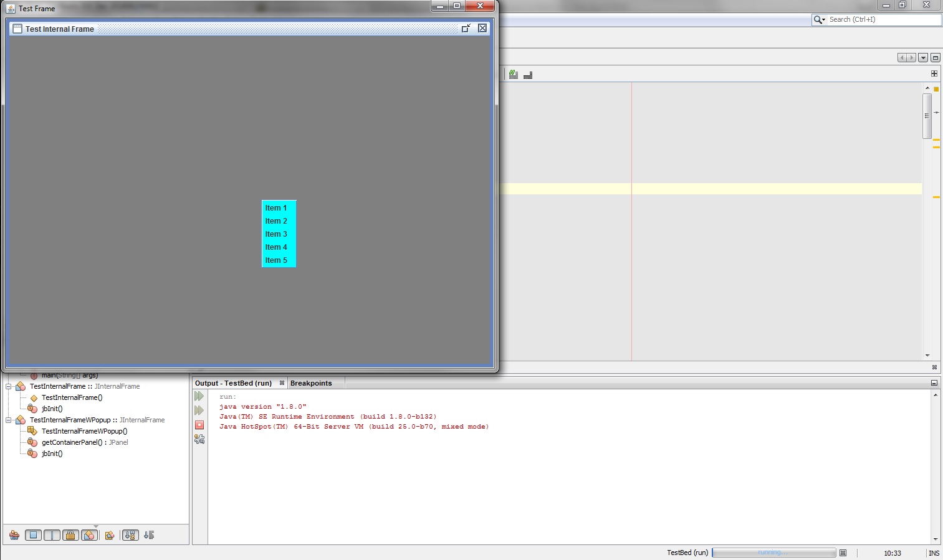The width and height of the screenshot is (943, 560).
Task: Click the Sort by Source icon
Action: point(149,535)
